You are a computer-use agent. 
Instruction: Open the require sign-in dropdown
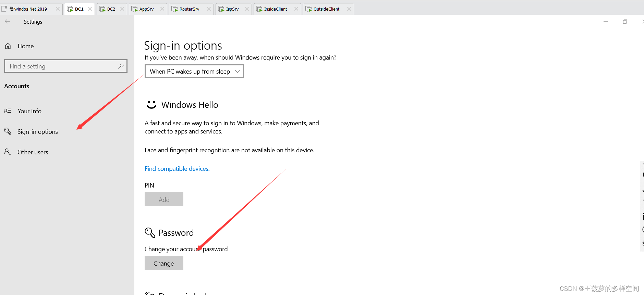[194, 71]
